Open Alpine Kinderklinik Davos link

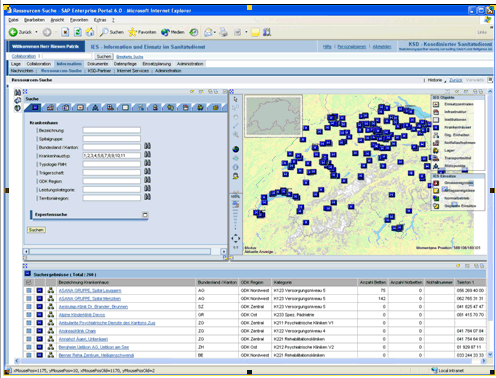tap(82, 315)
